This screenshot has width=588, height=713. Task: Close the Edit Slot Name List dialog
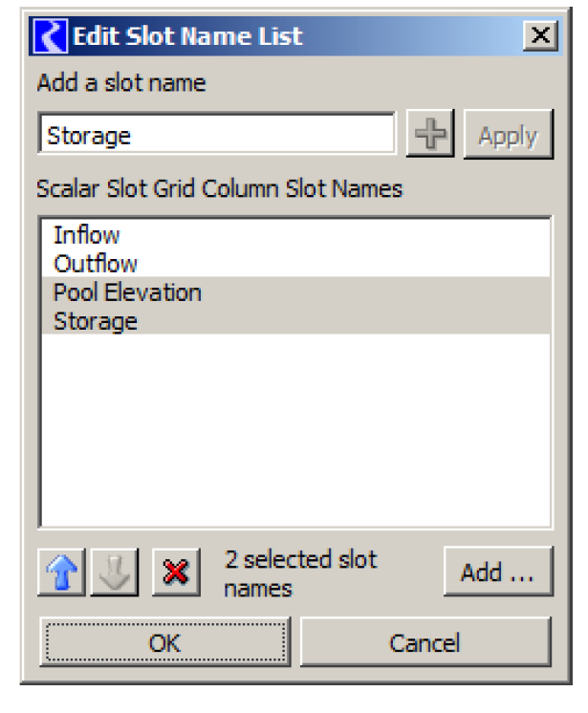539,36
